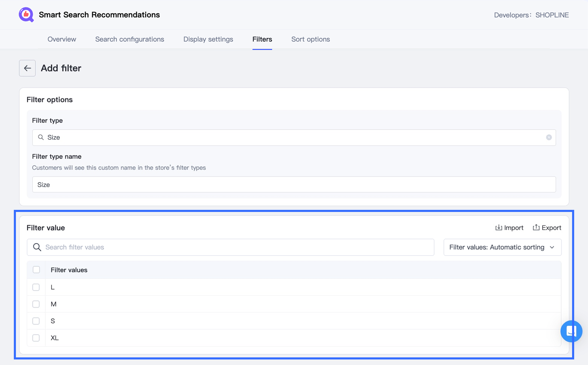Tick the checkbox for size M
Screen dimensions: 588x365
click(36, 304)
